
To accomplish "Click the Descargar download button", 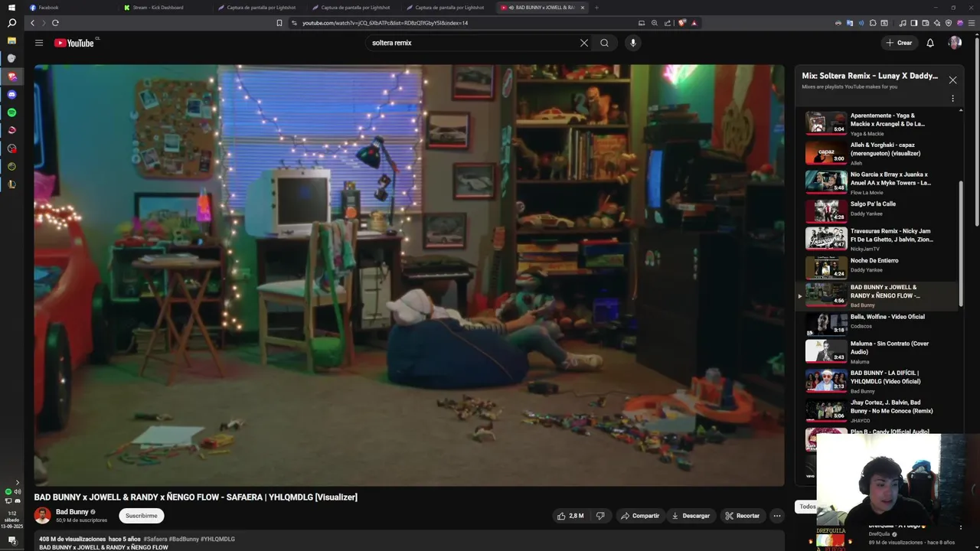I will coord(691,516).
